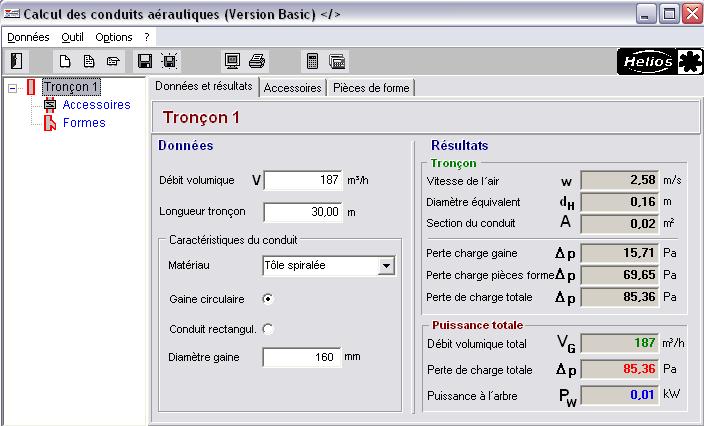Open the Options menu

(x=114, y=37)
